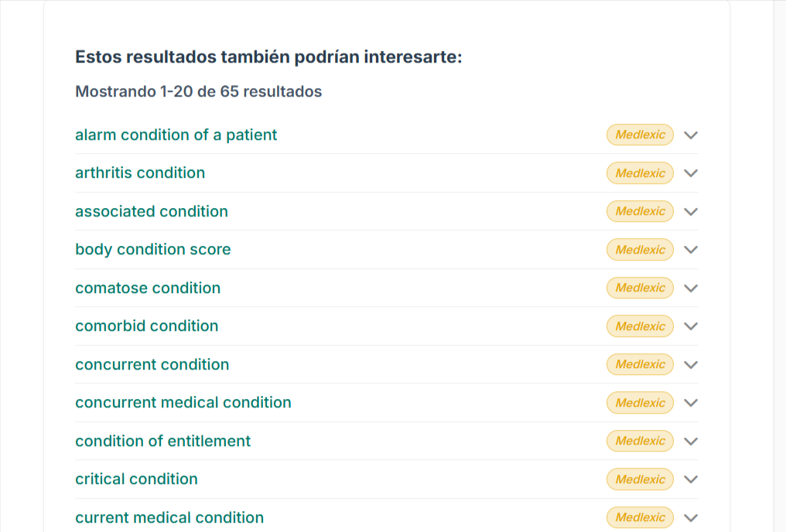This screenshot has height=532, width=786.
Task: Expand the 'condition of entitlement' chevron
Action: 691,442
